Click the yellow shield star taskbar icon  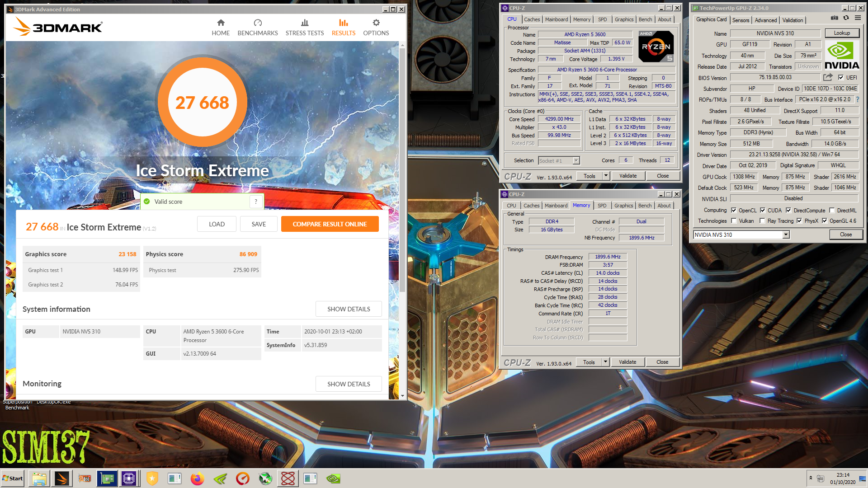point(152,478)
